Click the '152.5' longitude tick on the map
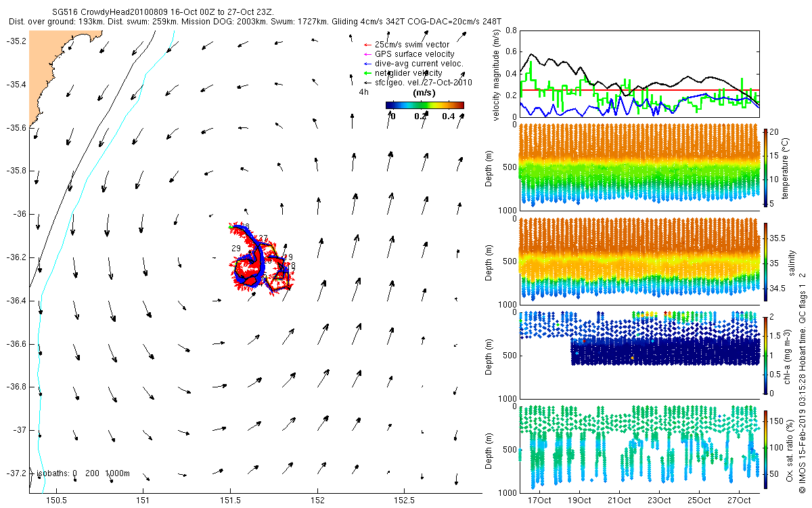Screen dimensions: 812x508 click(x=405, y=501)
